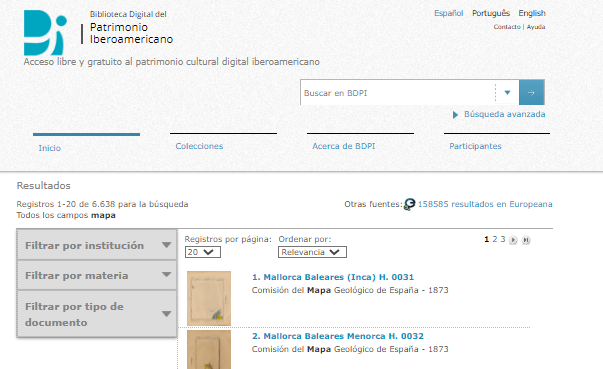Click thumbnail of first map result
Screen dimensions: 603x369
pyautogui.click(x=209, y=298)
